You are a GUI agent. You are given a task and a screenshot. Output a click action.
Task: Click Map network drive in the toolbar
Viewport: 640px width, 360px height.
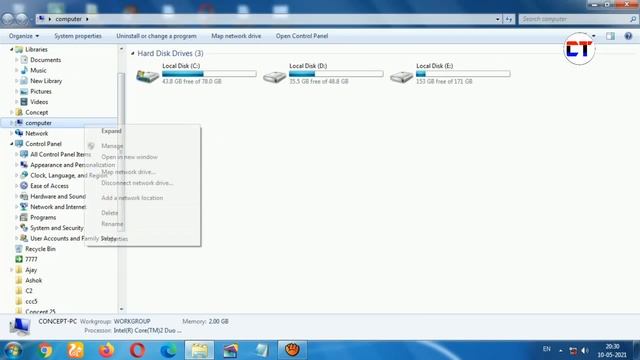(236, 36)
